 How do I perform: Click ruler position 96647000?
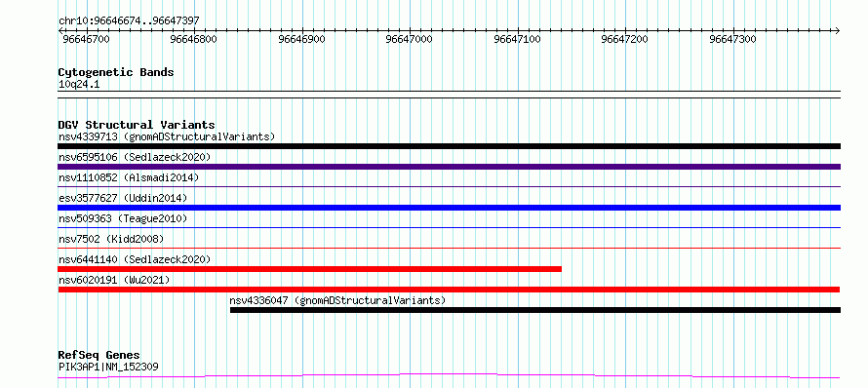click(x=409, y=39)
